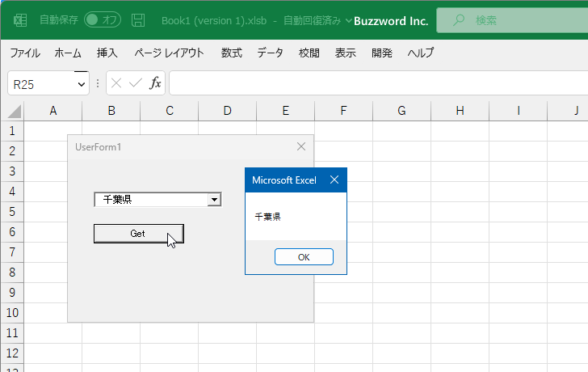Screen dimensions: 588x372
Task: Click the UserForm1 title text
Action: click(99, 146)
